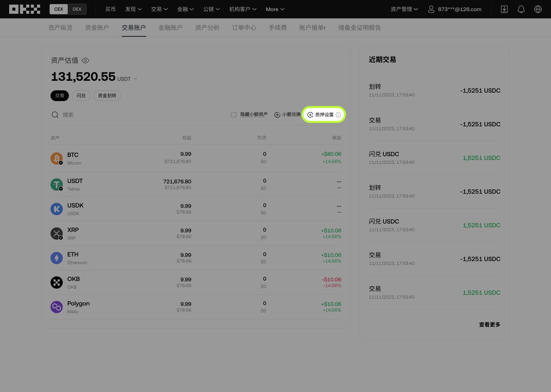Open the 资产管理 dropdown
The height and width of the screenshot is (392, 551).
tap(404, 9)
